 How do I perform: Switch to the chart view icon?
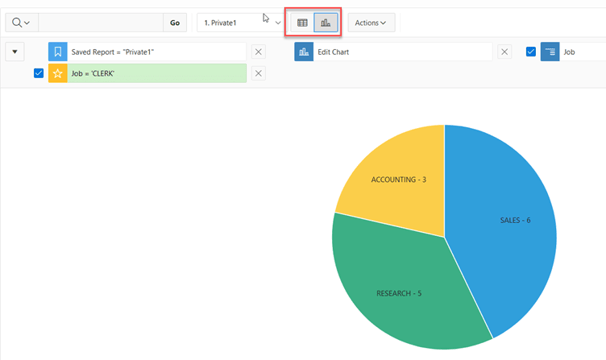click(326, 23)
